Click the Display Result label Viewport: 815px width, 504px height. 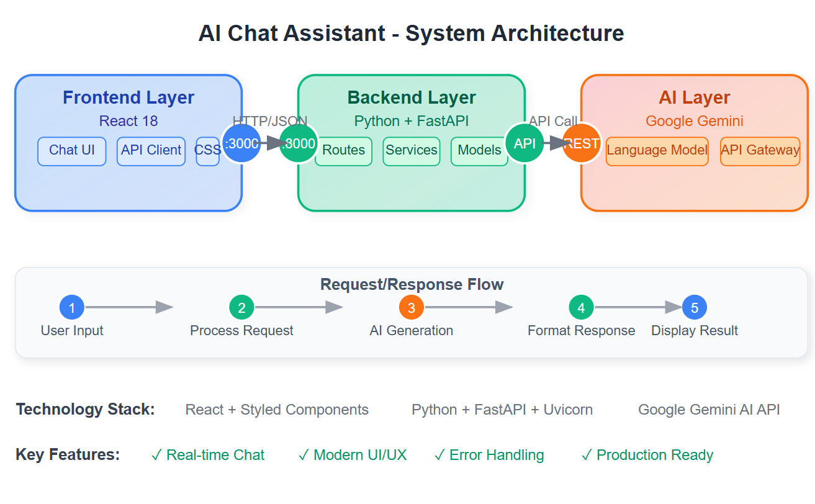(x=695, y=331)
